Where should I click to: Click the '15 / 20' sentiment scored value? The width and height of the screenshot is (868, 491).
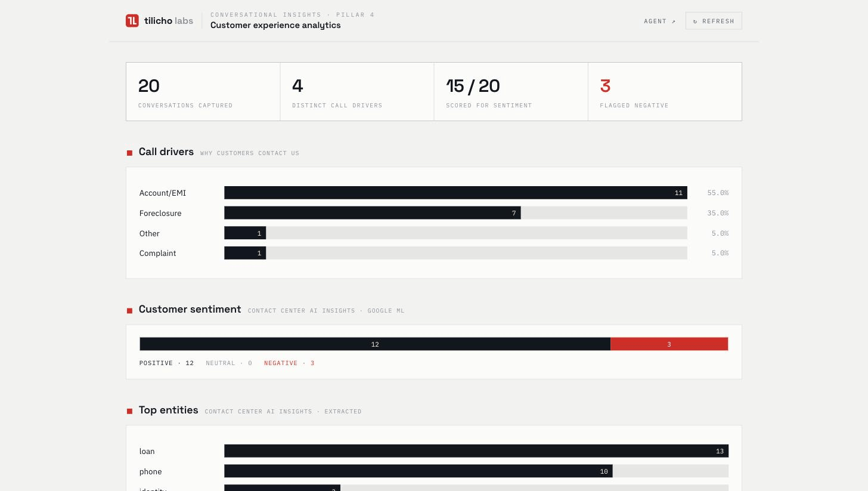473,86
